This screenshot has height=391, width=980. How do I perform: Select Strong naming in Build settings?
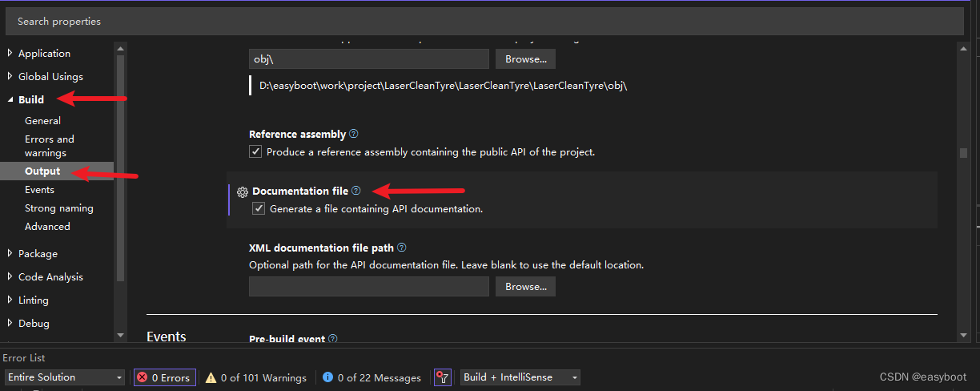point(59,208)
